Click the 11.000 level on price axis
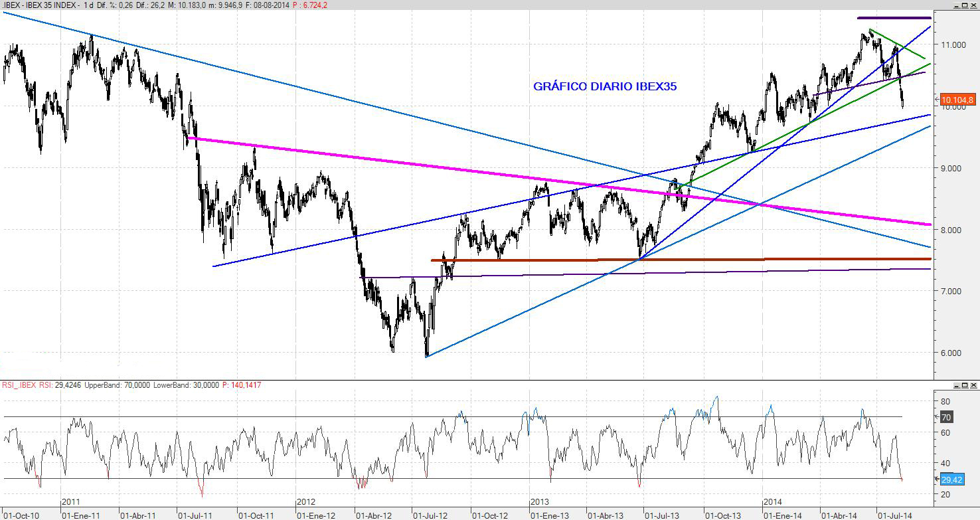This screenshot has width=980, height=520. tap(952, 44)
